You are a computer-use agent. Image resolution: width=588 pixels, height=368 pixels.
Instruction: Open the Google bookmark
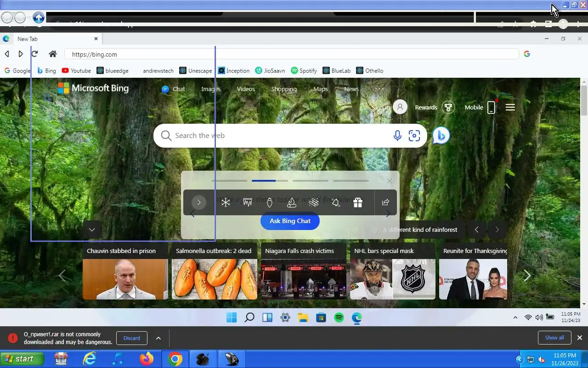coord(17,71)
